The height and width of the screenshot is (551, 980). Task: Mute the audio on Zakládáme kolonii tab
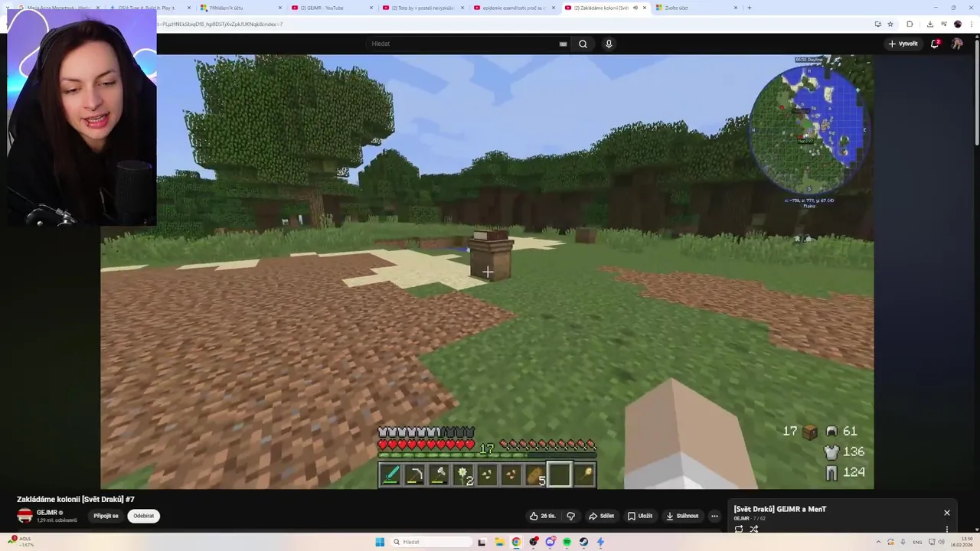[635, 8]
